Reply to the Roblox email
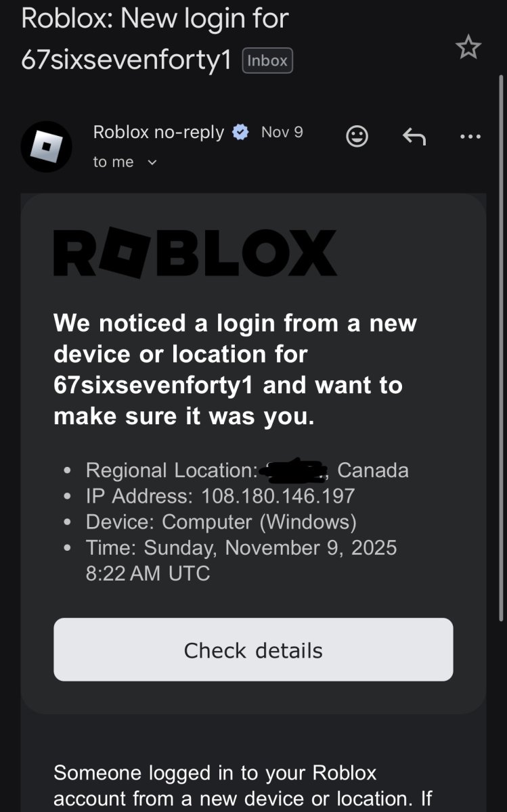Screen dimensions: 507x812 click(x=414, y=137)
